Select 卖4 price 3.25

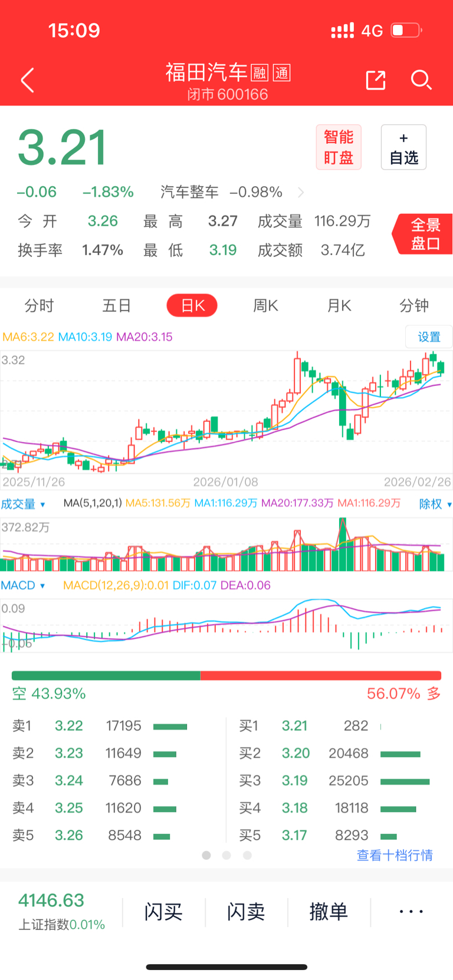point(69,807)
